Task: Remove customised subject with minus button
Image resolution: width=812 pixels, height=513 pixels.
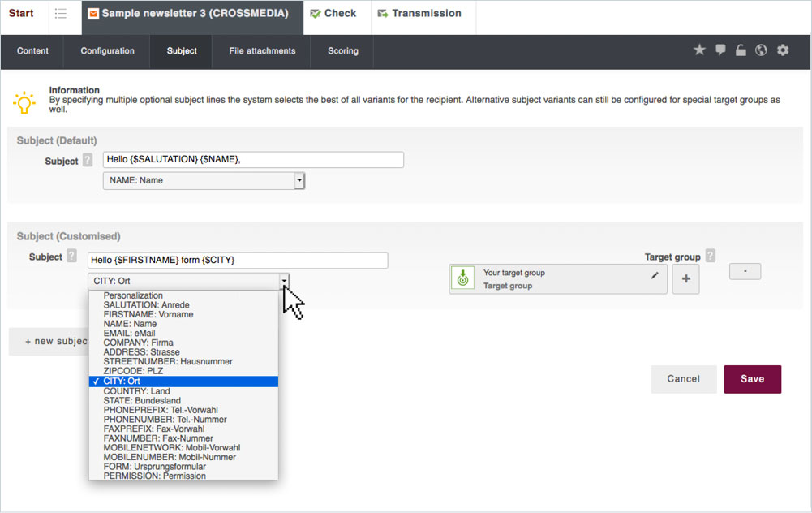Action: click(745, 272)
